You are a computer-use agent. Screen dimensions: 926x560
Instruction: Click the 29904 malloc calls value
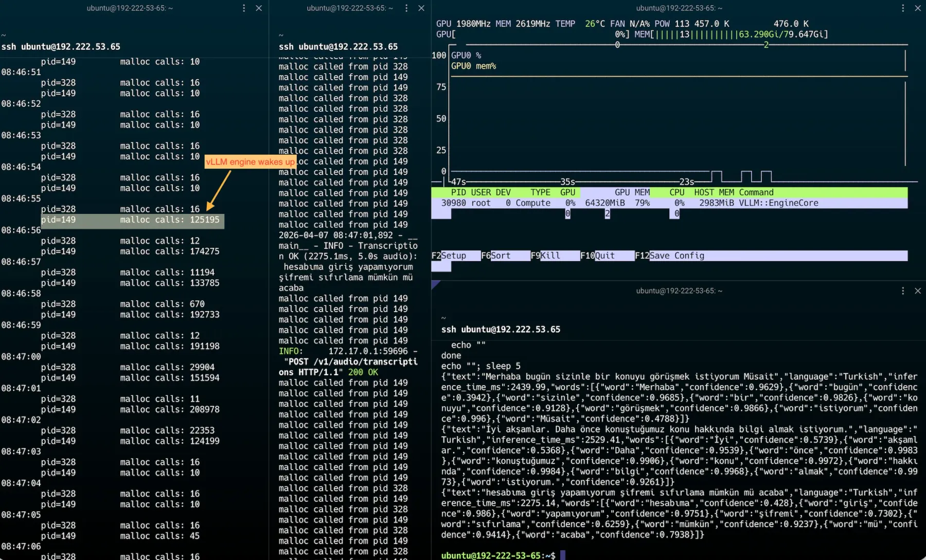[x=202, y=367]
